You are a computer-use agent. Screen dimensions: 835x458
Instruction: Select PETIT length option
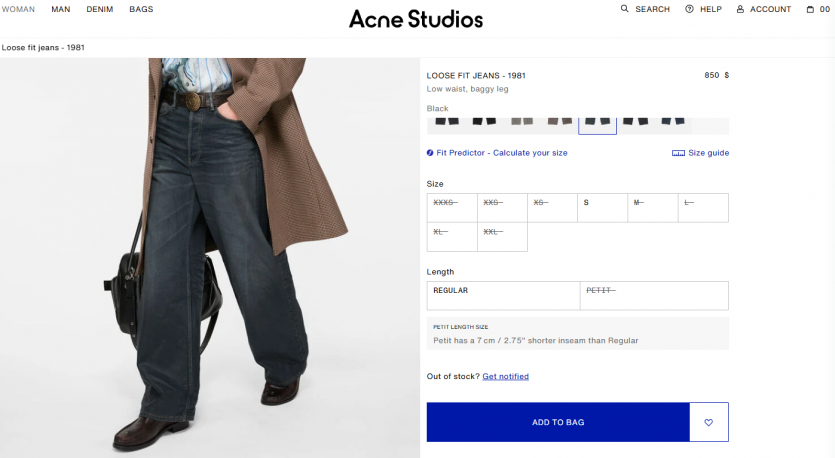click(654, 296)
